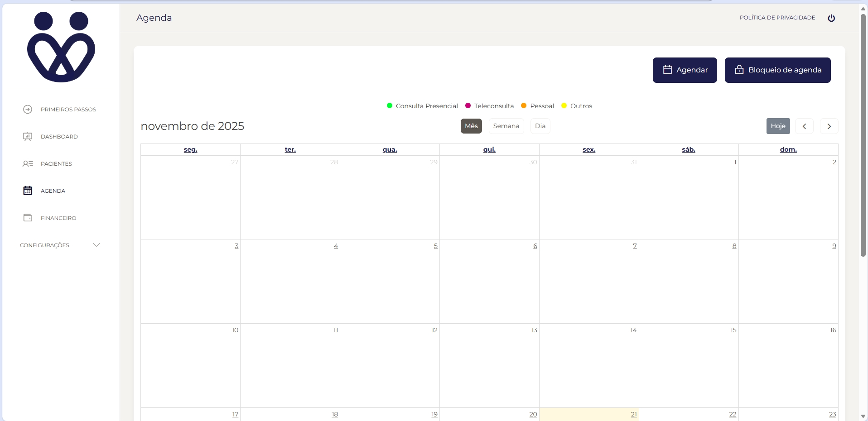Switch to Dia calendar view
This screenshot has height=421, width=868.
pyautogui.click(x=540, y=126)
